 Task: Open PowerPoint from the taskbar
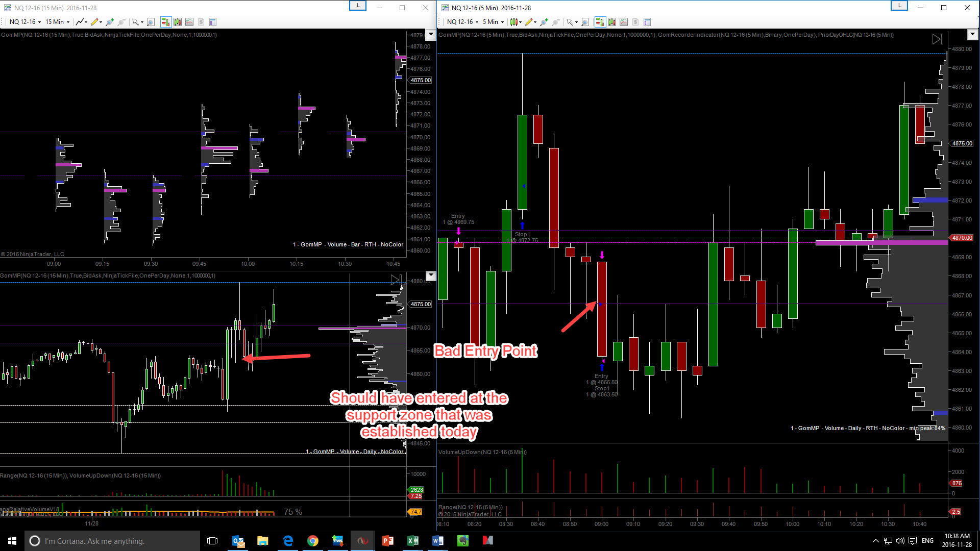point(388,541)
